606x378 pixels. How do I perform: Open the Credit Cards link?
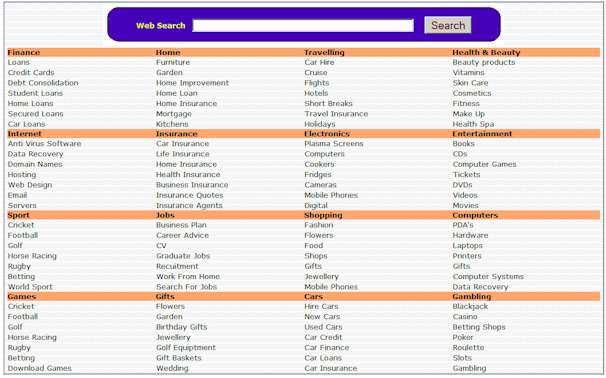coord(31,73)
